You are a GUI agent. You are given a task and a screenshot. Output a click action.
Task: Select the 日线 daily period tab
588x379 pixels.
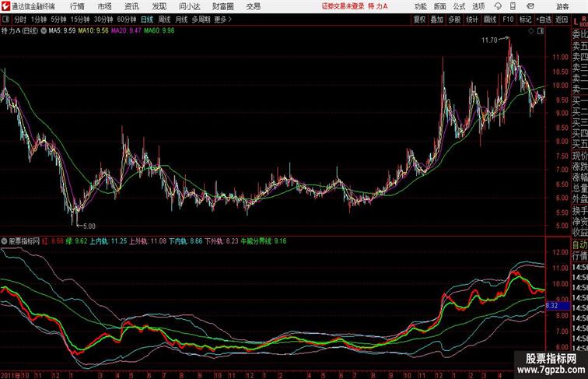pos(147,19)
